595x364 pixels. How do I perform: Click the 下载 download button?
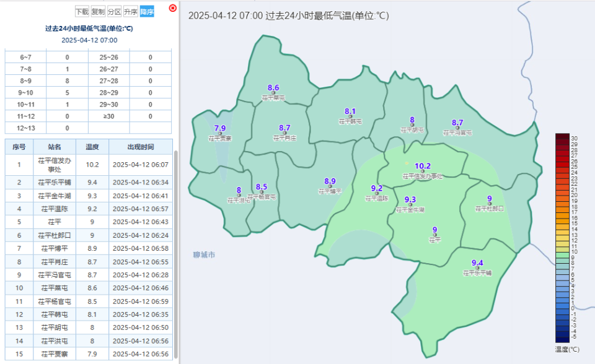82,12
